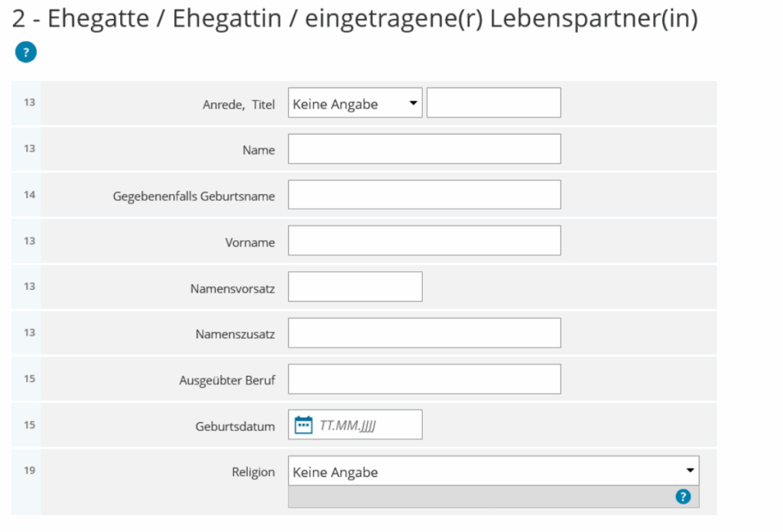Viewport: 783px width, 532px height.
Task: Click line number 19 beside Religion
Action: pos(29,471)
